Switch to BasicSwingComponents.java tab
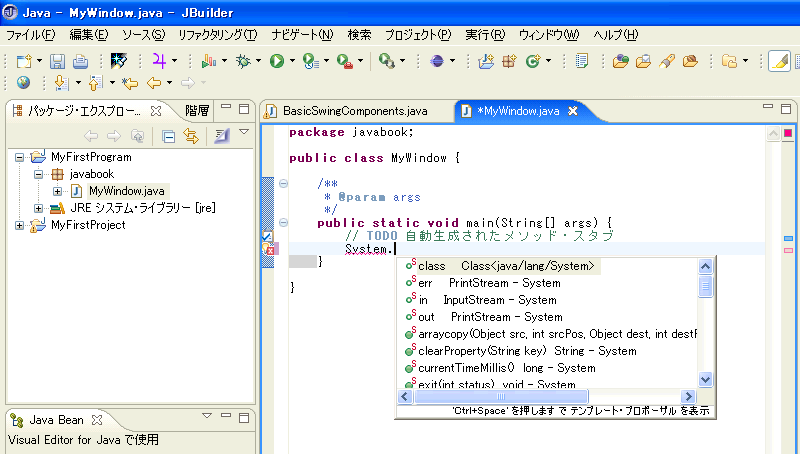The width and height of the screenshot is (800, 454). click(x=354, y=111)
